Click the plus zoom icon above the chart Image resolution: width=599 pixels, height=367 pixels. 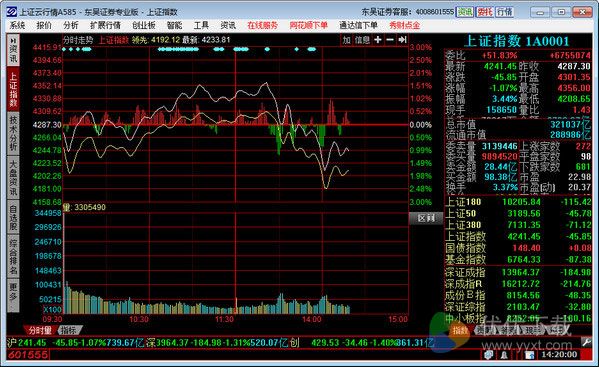[x=377, y=40]
